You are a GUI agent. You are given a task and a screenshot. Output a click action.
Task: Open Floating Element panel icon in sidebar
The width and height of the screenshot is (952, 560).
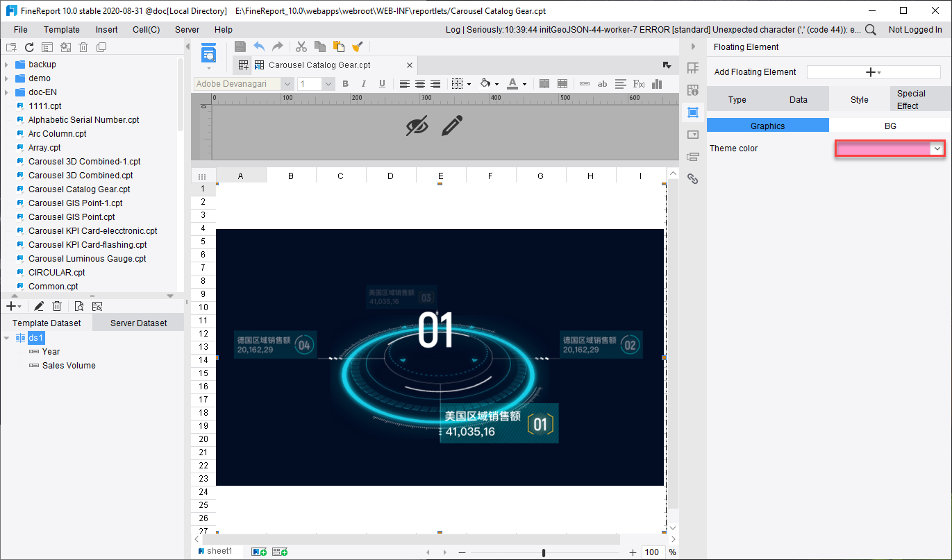(x=692, y=112)
